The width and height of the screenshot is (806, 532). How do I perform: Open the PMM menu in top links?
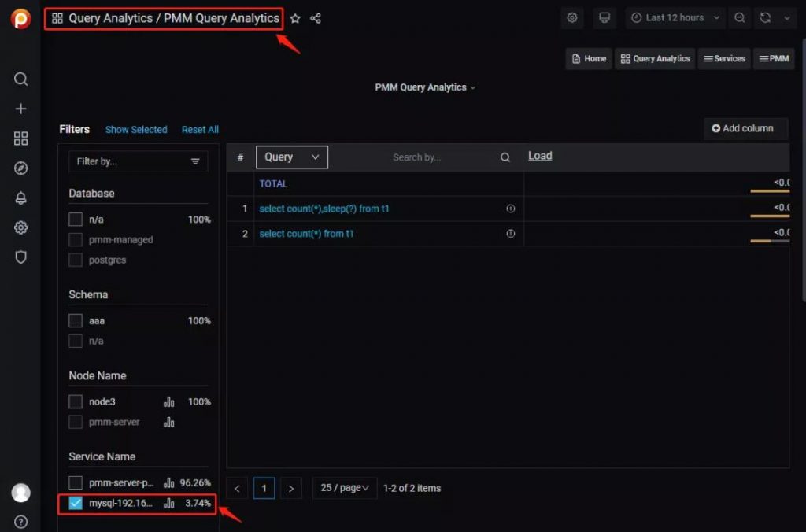point(775,58)
